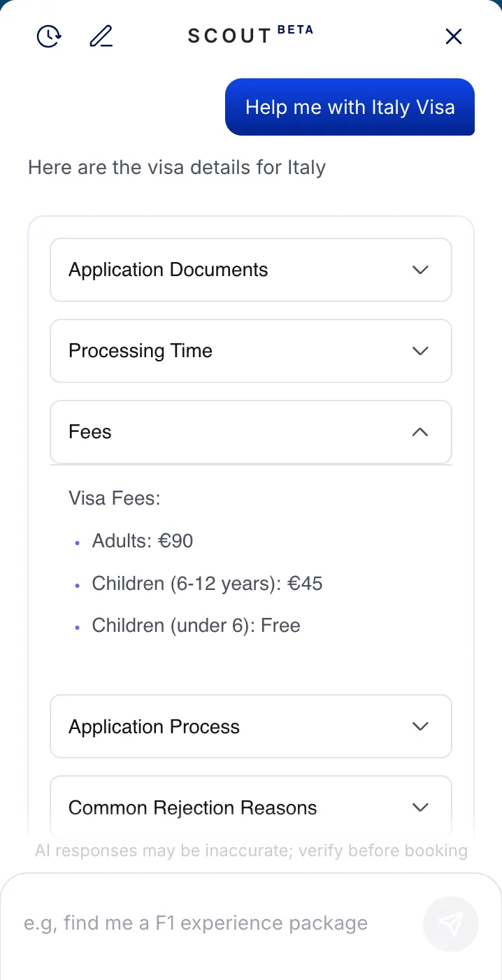This screenshot has height=980, width=502.
Task: Click the Here are the visa details message
Action: pos(176,167)
